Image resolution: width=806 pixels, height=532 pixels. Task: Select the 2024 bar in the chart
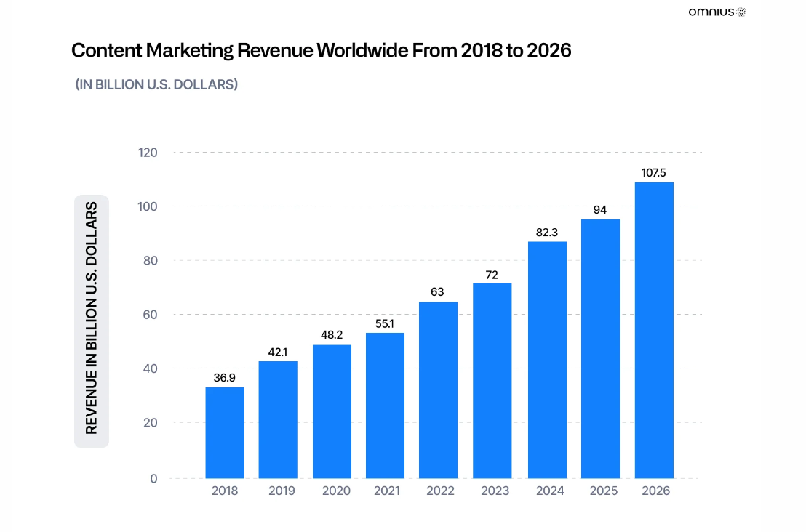click(x=547, y=360)
